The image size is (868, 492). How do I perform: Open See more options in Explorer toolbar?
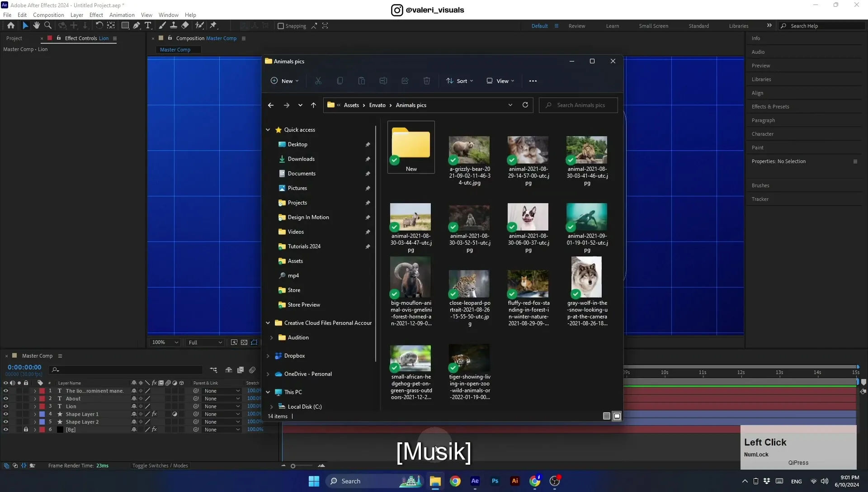tap(533, 81)
